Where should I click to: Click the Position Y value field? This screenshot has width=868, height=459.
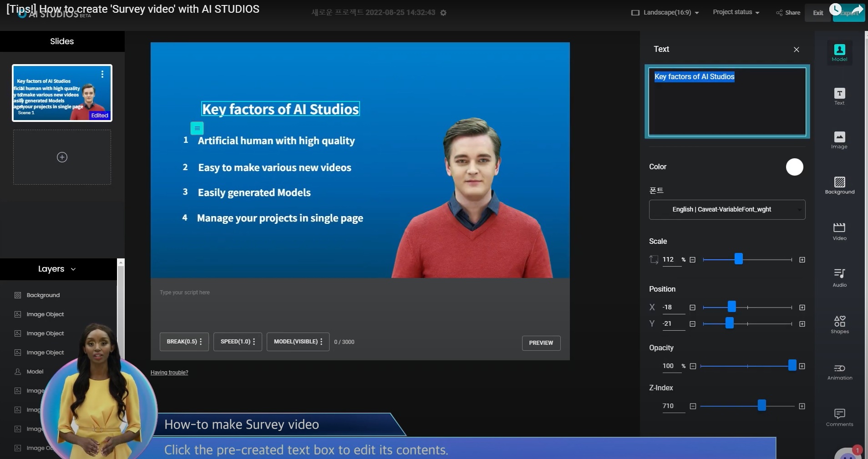tap(673, 324)
